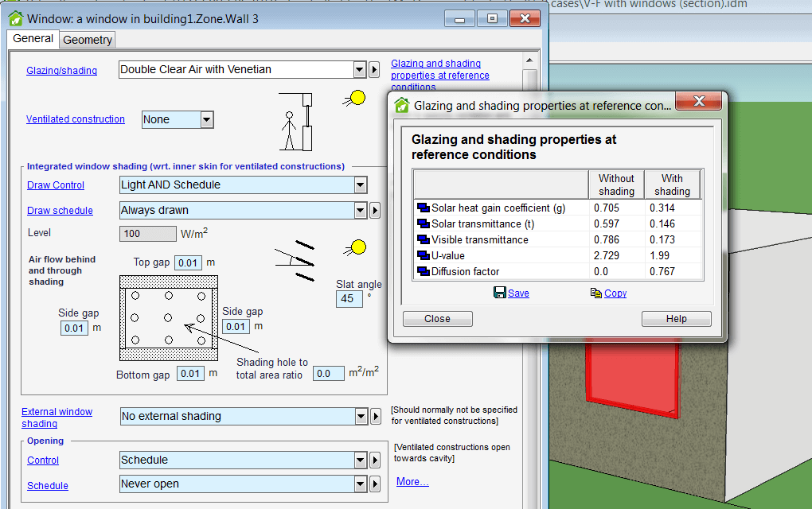Switch to the Geometry tab

pos(88,40)
